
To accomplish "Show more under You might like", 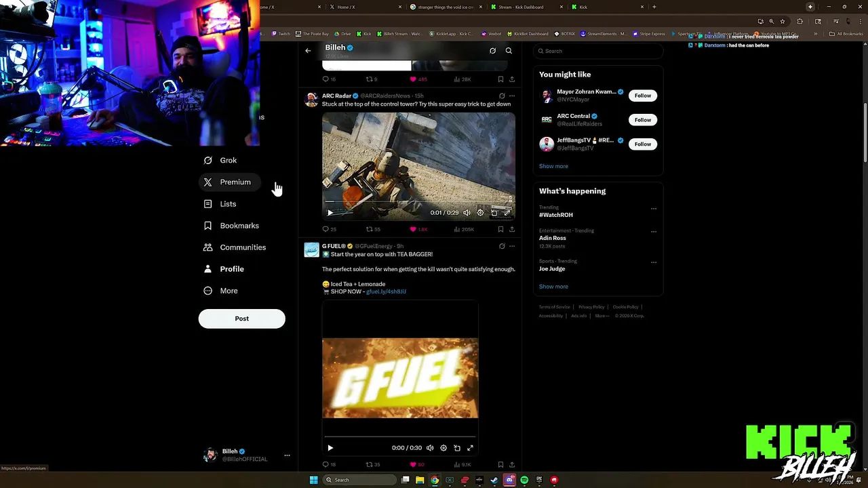I will click(553, 166).
